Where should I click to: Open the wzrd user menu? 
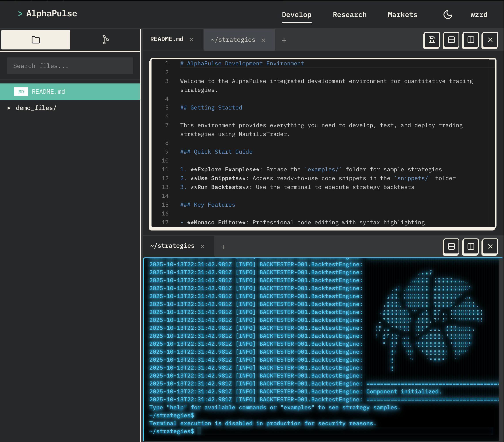click(479, 15)
